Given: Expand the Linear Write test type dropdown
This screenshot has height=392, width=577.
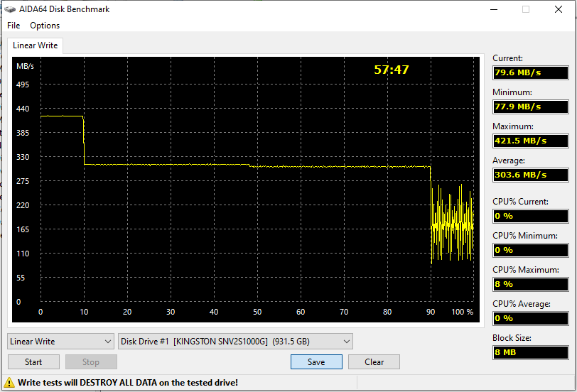Looking at the screenshot, I should click(x=60, y=342).
